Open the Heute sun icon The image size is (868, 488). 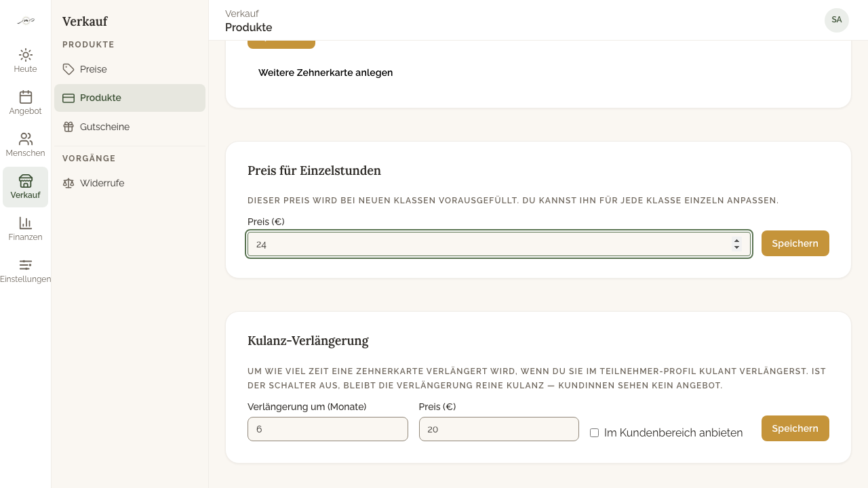pyautogui.click(x=25, y=55)
